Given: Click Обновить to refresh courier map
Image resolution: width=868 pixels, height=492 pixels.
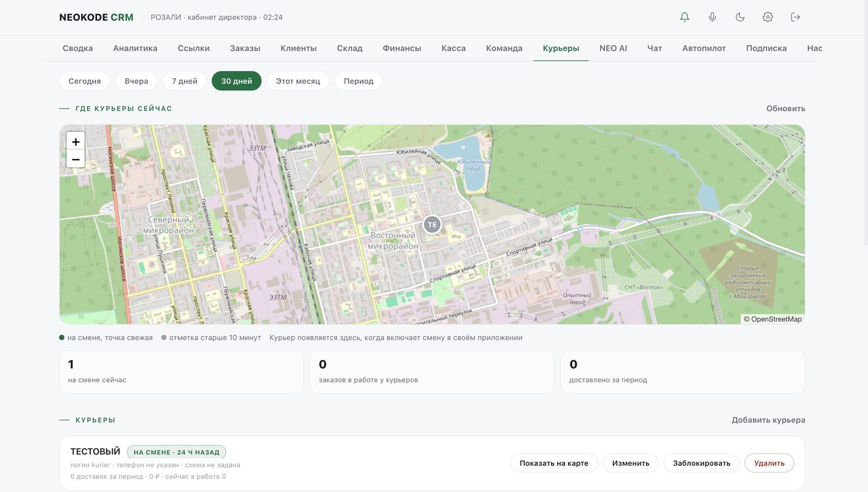Looking at the screenshot, I should point(786,108).
